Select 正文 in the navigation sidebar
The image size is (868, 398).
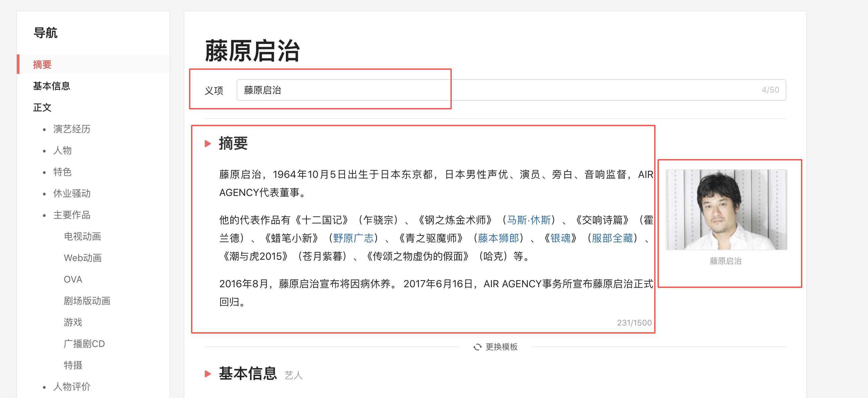point(42,108)
